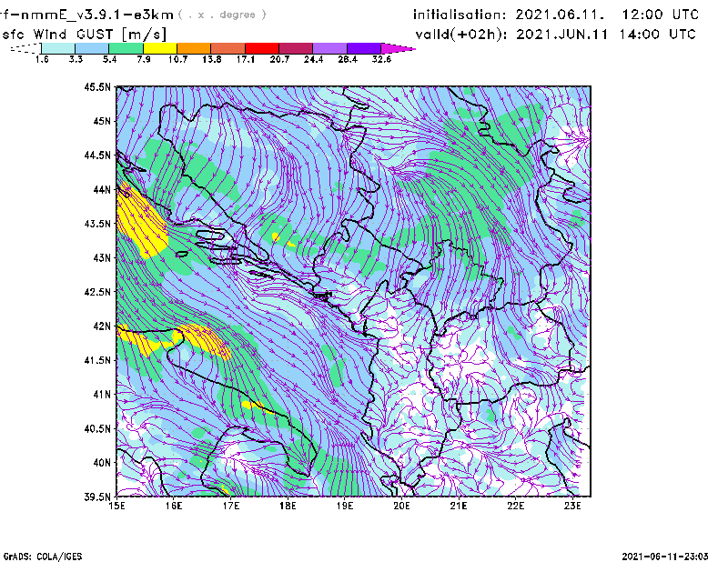Click the dashed white arrow at colorbar start

point(25,48)
